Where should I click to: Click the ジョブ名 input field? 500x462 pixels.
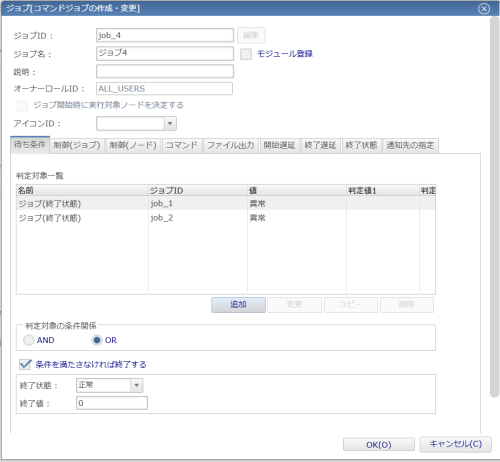point(165,53)
